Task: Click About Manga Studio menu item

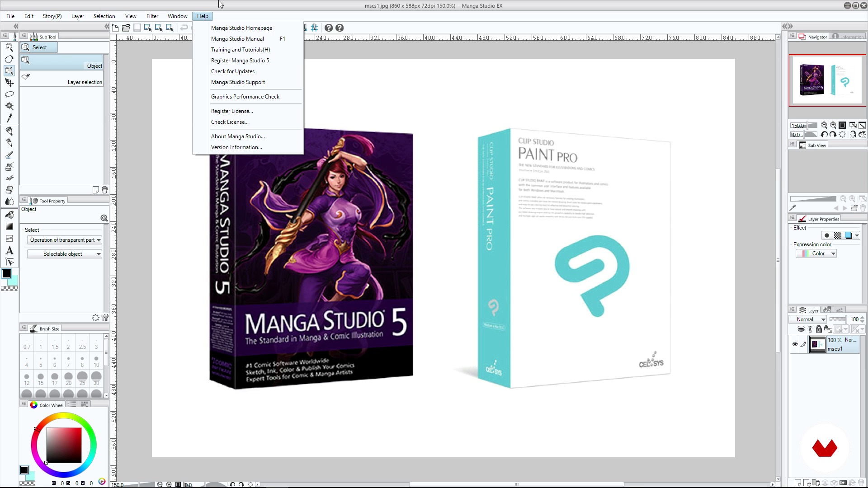Action: pos(238,136)
